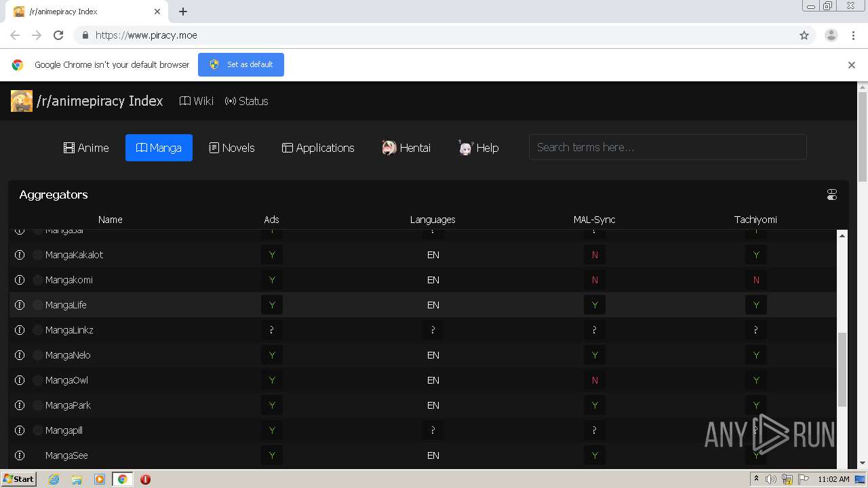Image resolution: width=868 pixels, height=488 pixels.
Task: Open MangaLinkz site link
Action: coord(69,330)
